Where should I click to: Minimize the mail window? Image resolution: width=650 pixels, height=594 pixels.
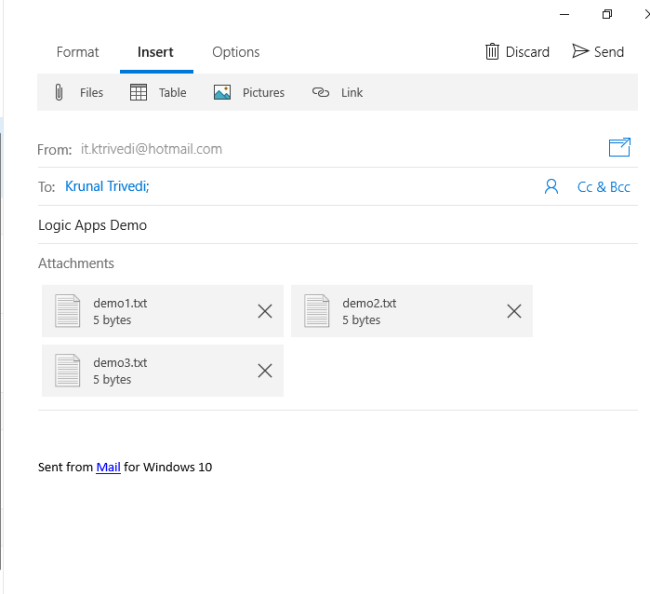564,15
